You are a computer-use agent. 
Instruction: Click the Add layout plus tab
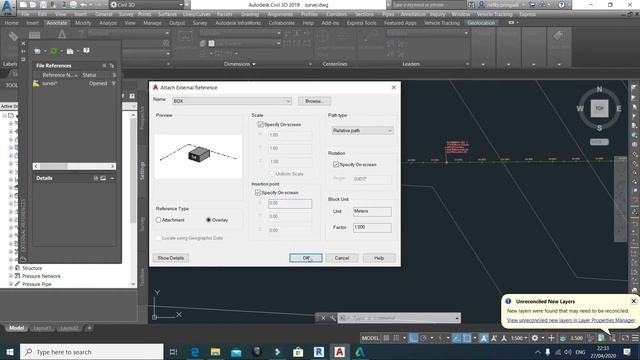click(x=89, y=328)
